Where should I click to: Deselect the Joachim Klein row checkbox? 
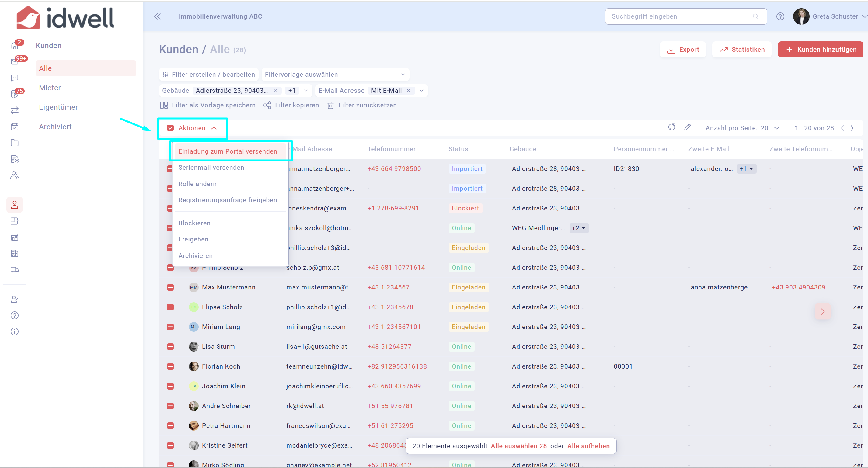point(170,386)
